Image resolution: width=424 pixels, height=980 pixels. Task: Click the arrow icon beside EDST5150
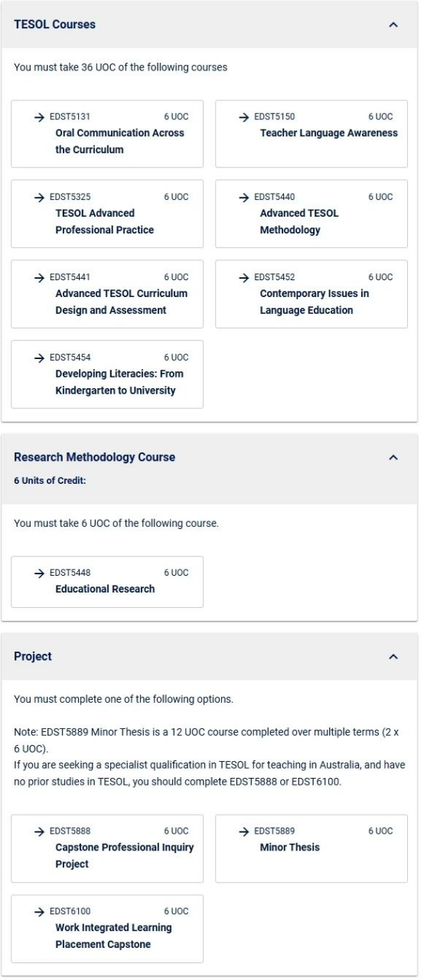(x=243, y=117)
